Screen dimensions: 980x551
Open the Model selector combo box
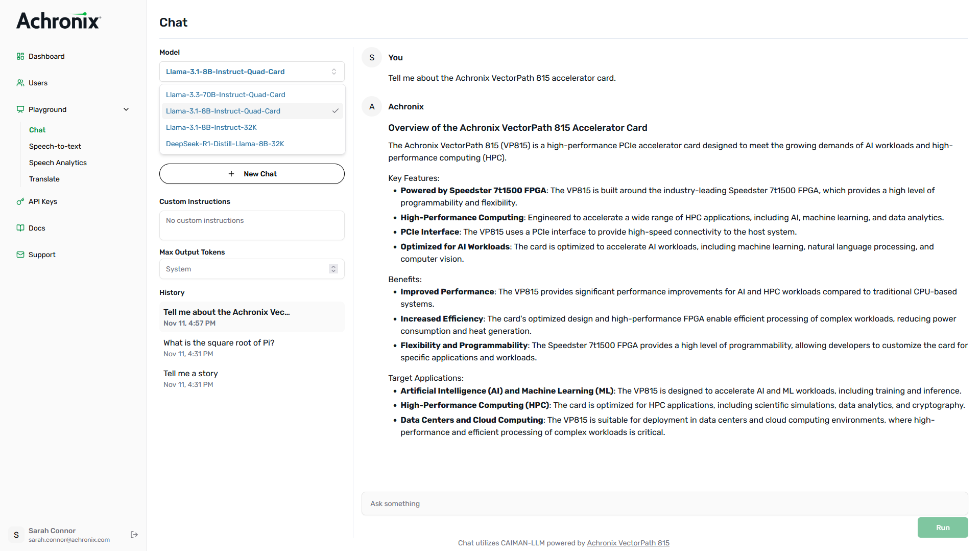tap(252, 72)
